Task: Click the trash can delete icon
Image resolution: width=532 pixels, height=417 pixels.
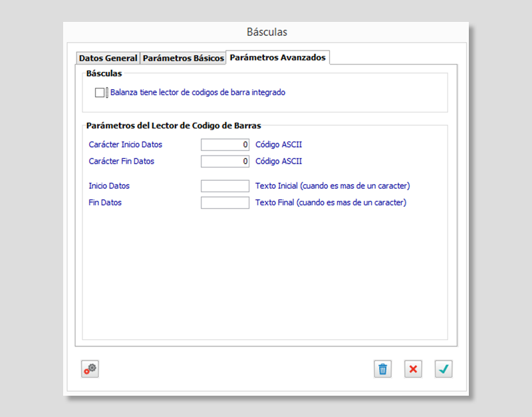Action: [x=382, y=369]
